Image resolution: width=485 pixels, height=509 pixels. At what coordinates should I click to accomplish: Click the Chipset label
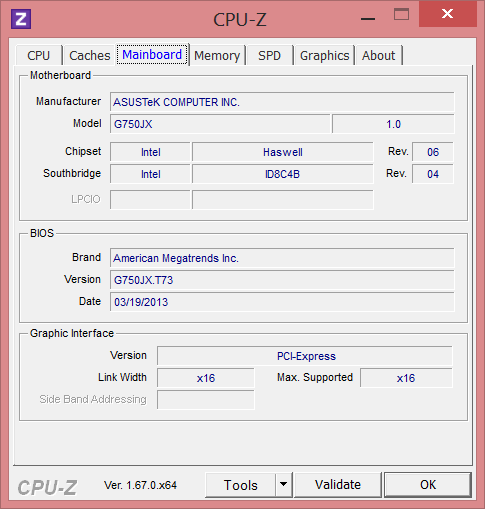click(x=83, y=151)
